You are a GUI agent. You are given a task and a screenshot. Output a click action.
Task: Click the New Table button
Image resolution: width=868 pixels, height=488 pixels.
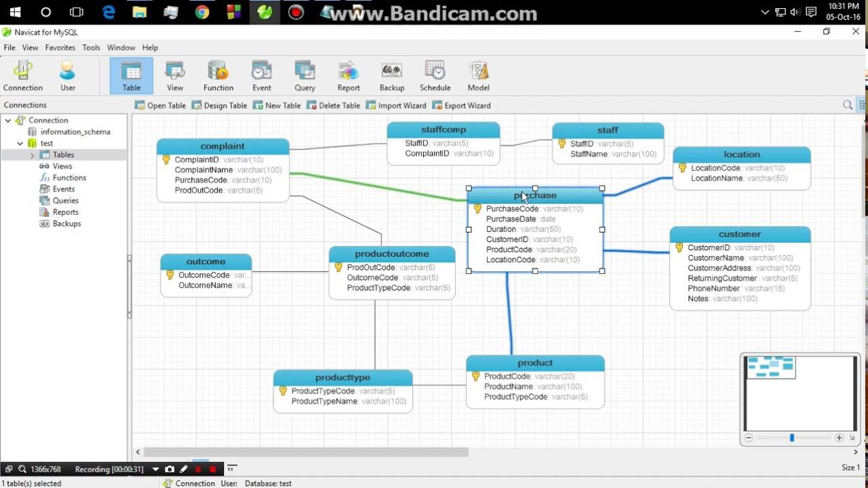tap(277, 106)
